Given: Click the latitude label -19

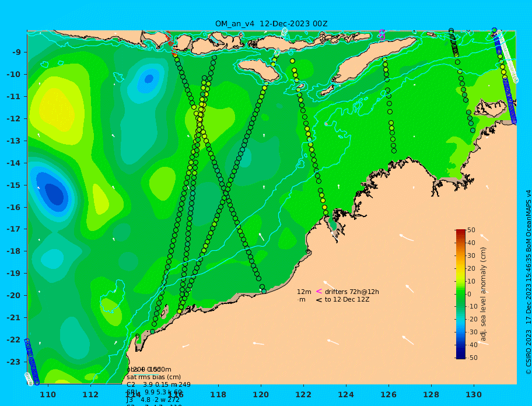Looking at the screenshot, I should [13, 274].
